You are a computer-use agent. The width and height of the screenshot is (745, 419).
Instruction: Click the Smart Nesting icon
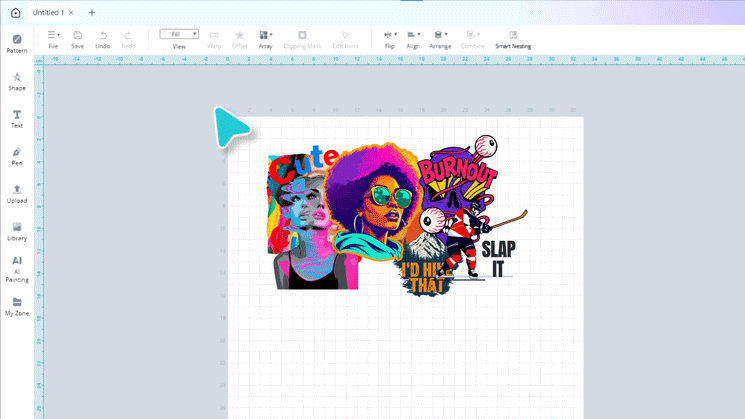click(x=513, y=39)
